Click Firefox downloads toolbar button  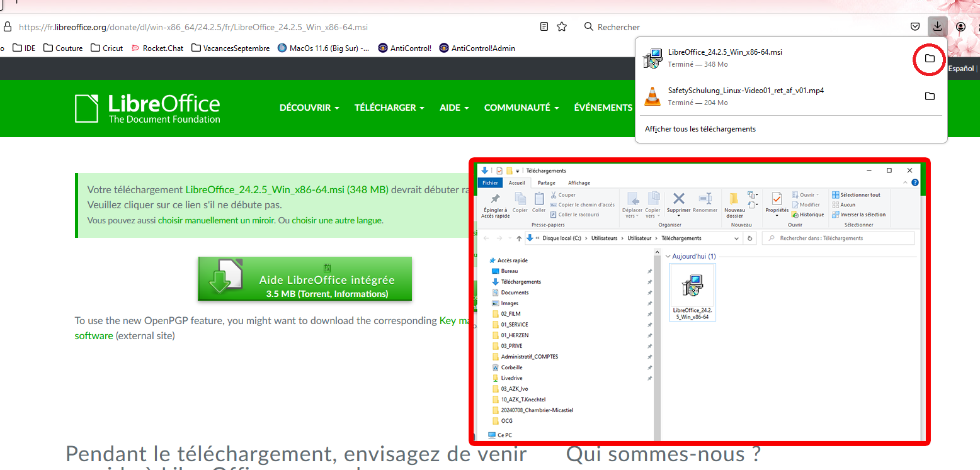coord(937,26)
